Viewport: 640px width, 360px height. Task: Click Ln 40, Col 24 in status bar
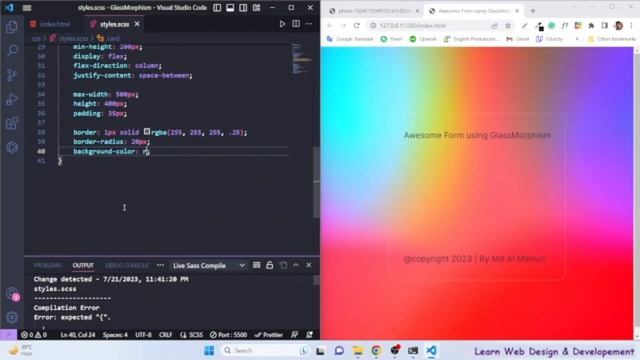click(x=78, y=335)
